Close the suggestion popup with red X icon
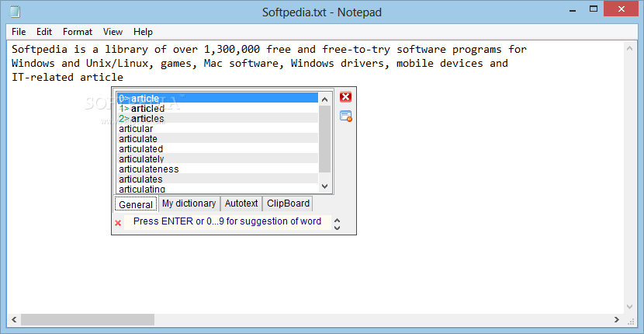 (345, 97)
